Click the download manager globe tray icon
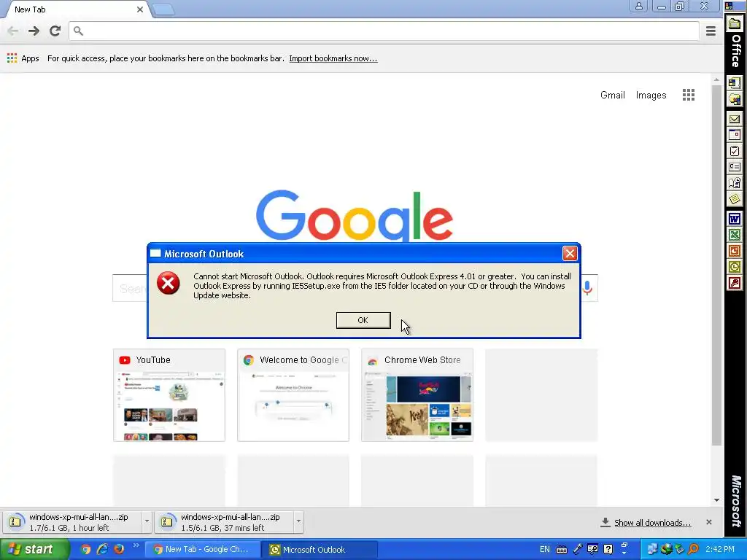Viewport: 747px width, 560px height. tap(666, 549)
